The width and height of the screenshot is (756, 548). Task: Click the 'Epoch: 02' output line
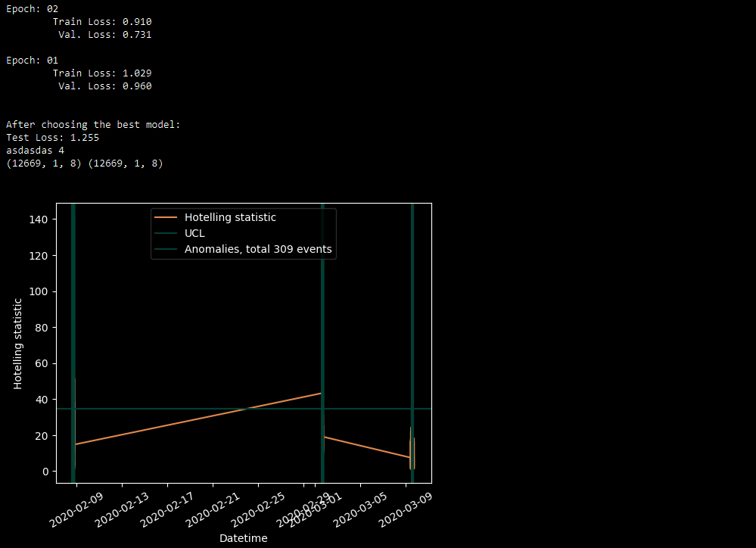point(33,8)
